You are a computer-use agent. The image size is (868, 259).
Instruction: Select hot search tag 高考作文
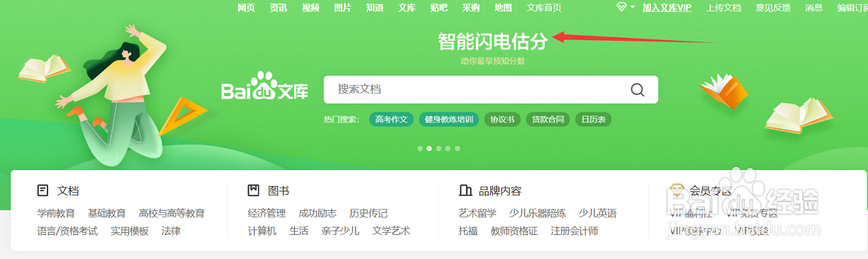coord(391,120)
